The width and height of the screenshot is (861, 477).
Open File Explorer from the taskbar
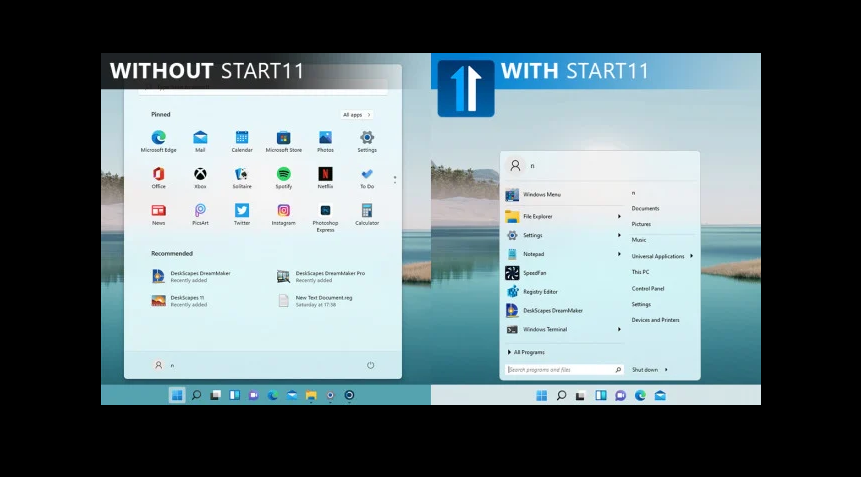311,395
